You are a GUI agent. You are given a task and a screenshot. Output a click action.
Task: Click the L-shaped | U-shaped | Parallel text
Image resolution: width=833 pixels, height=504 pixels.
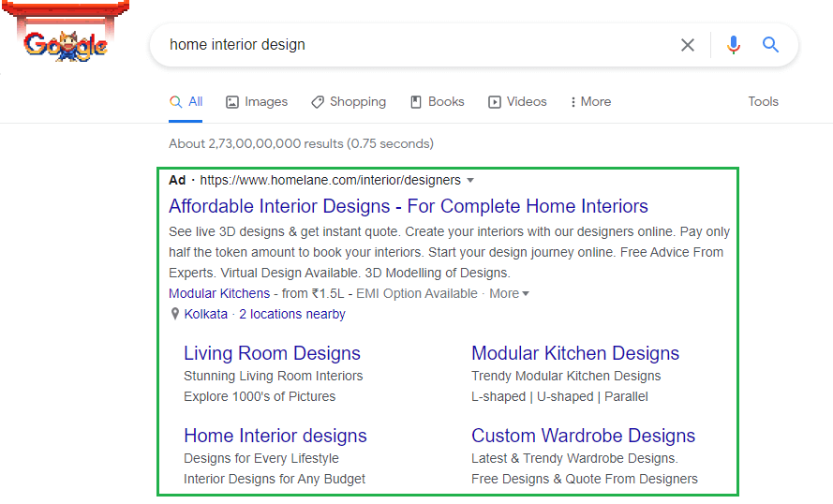click(559, 396)
